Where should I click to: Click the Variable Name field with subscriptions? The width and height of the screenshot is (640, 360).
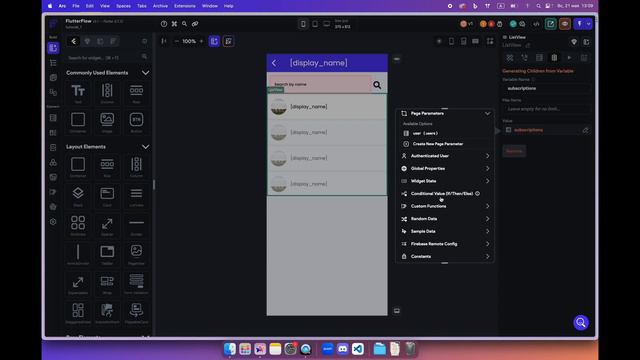[547, 89]
